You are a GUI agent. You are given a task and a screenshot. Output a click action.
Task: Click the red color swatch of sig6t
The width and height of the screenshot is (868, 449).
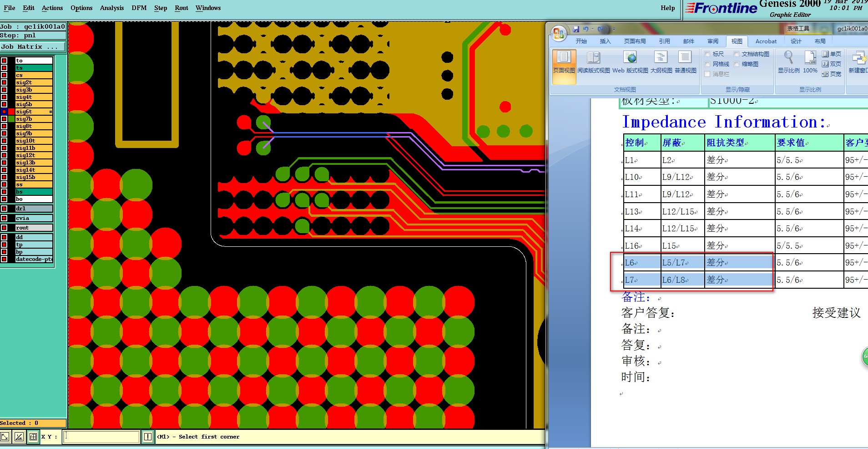pos(11,112)
